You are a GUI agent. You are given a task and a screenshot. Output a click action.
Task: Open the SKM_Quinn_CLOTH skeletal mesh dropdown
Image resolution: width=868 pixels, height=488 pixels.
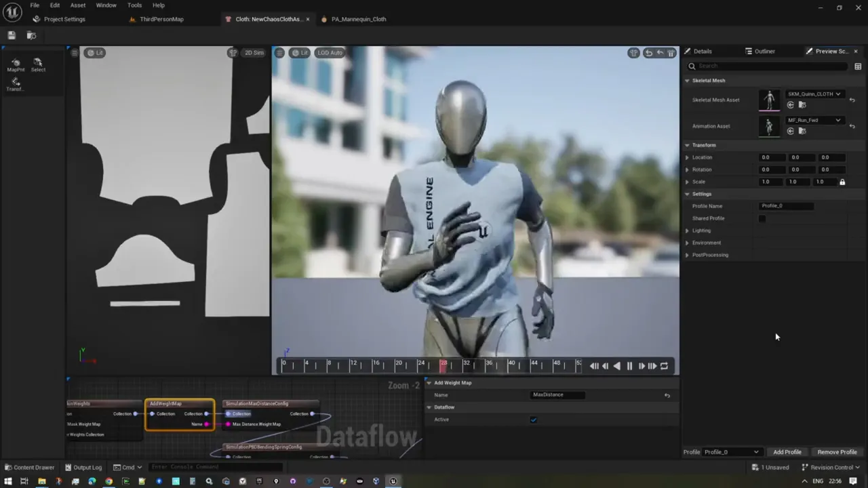click(x=814, y=94)
